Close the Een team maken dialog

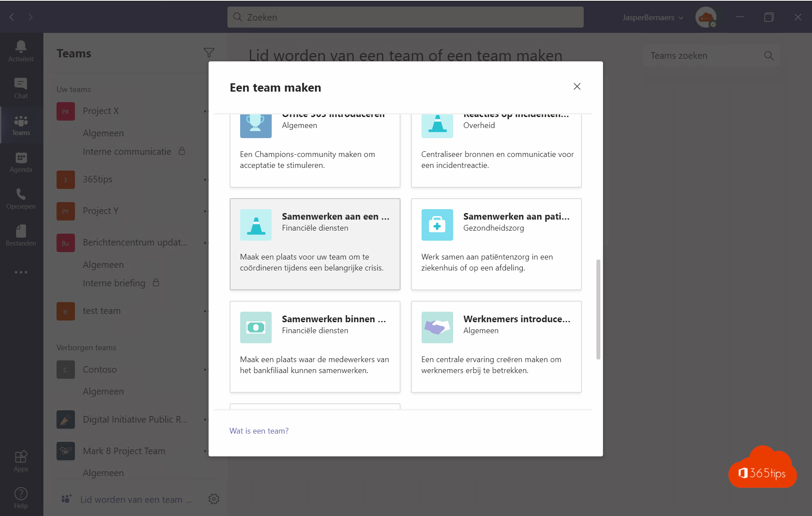[x=577, y=86]
